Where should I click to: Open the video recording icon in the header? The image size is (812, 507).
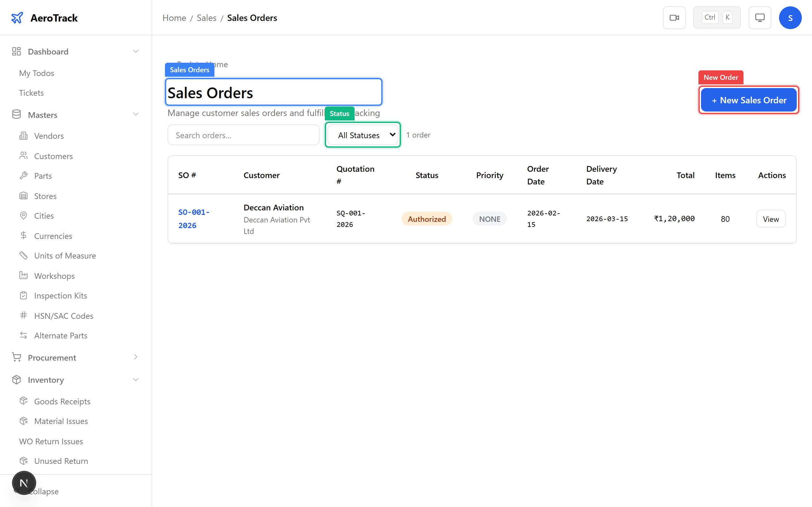[x=674, y=17]
